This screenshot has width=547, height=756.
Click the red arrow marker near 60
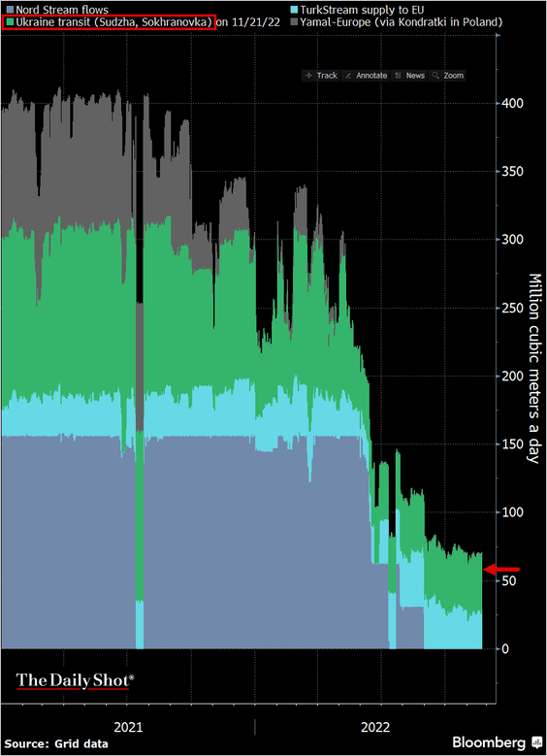(x=501, y=570)
